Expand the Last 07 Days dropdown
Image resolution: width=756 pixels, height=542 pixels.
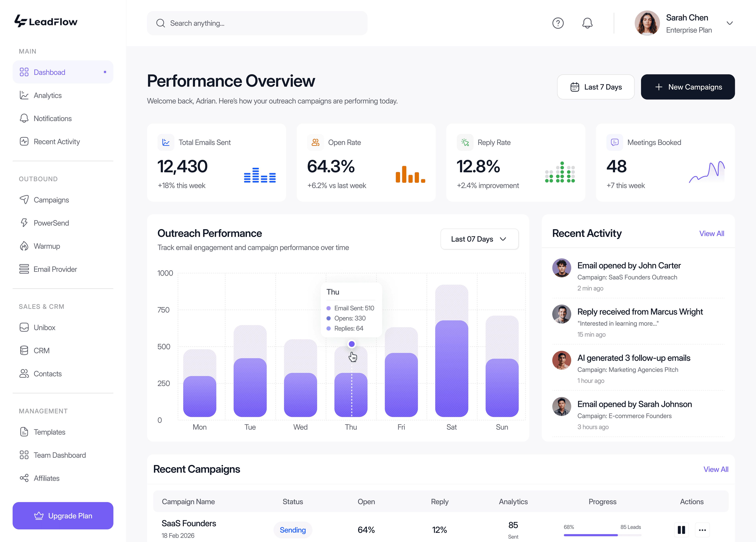tap(479, 239)
